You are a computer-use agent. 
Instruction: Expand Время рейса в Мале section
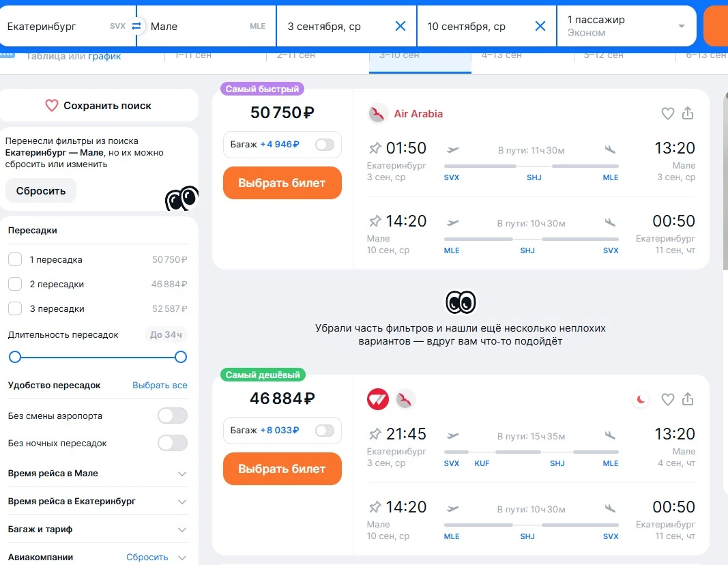[x=181, y=474]
